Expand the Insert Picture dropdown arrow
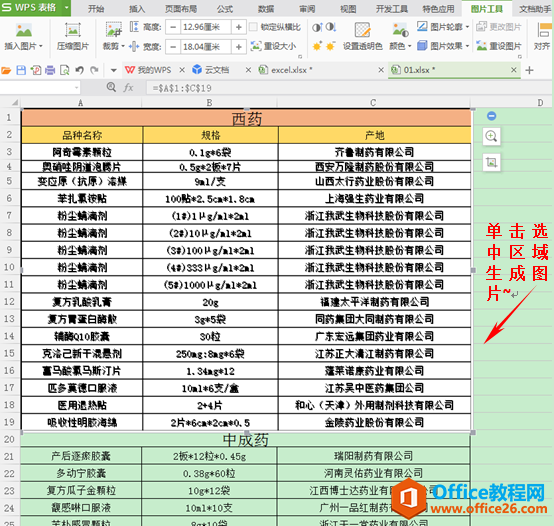Image resolution: width=554 pixels, height=526 pixels. 41,46
